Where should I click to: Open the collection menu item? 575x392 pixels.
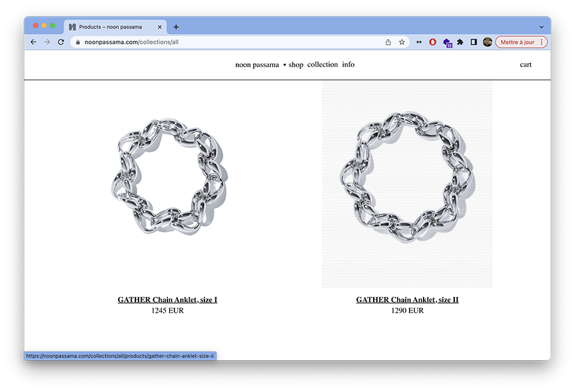click(323, 64)
